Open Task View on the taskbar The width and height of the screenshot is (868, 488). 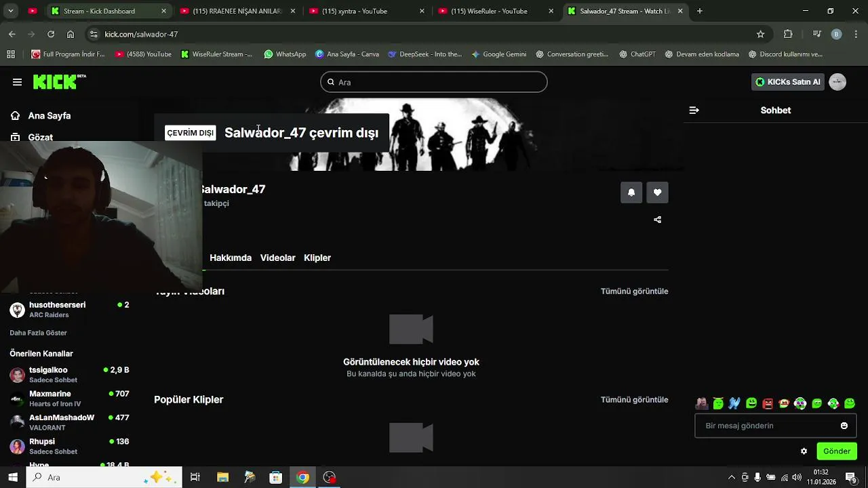coord(195,477)
